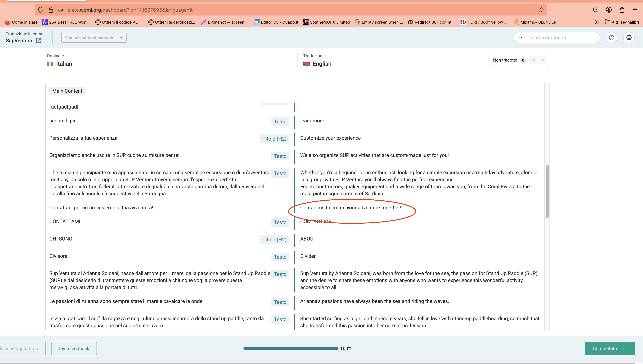
Task: Click the external link icon beside SupVentura
Action: click(x=39, y=40)
